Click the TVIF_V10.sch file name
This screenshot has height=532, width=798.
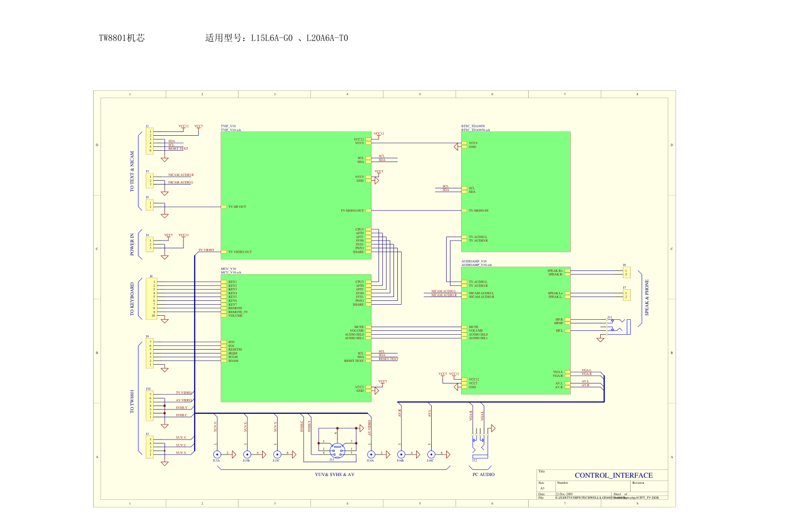click(231, 130)
